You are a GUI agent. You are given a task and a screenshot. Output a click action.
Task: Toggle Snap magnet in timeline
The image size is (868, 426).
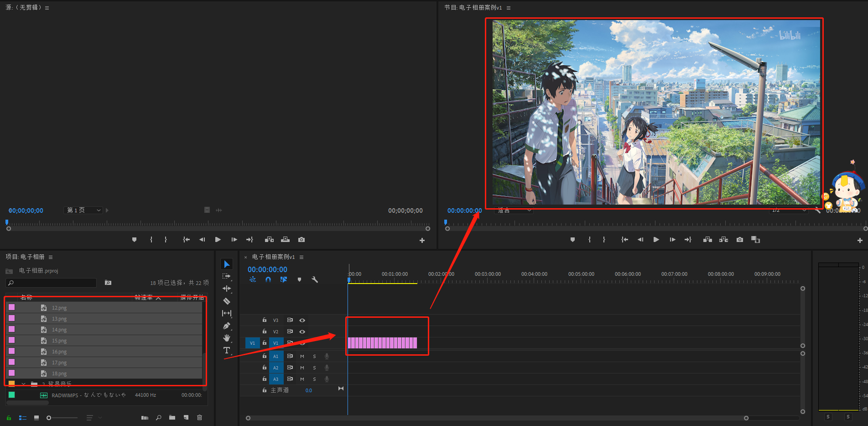(x=268, y=279)
